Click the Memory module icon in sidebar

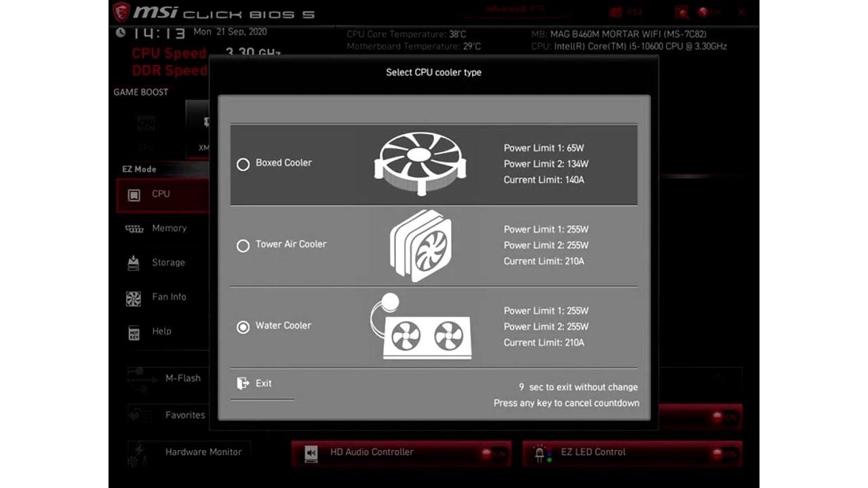134,229
